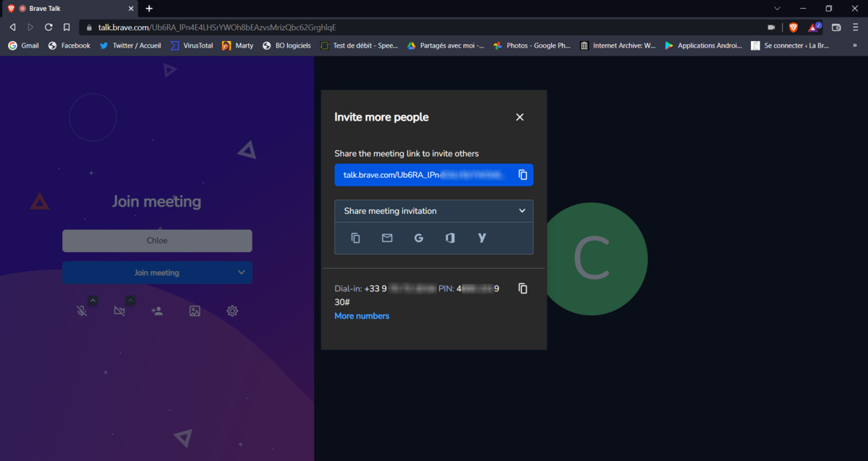The height and width of the screenshot is (461, 868).
Task: Go back with the browser back arrow
Action: click(x=12, y=27)
